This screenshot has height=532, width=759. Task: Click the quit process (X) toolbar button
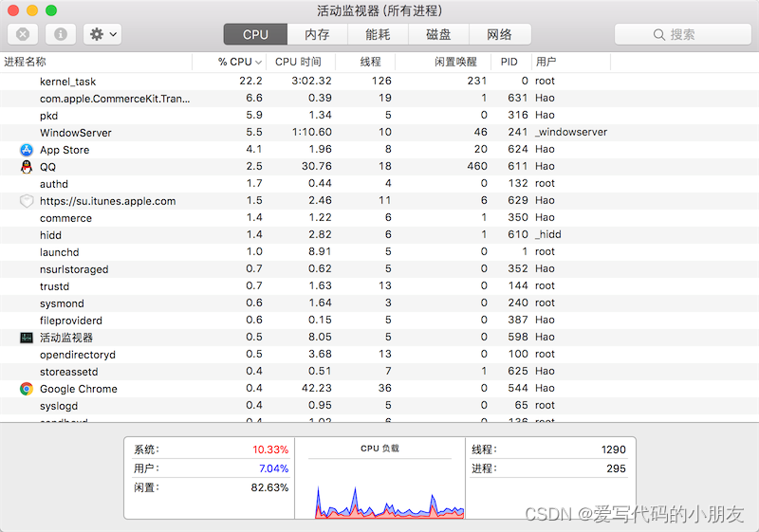[23, 34]
